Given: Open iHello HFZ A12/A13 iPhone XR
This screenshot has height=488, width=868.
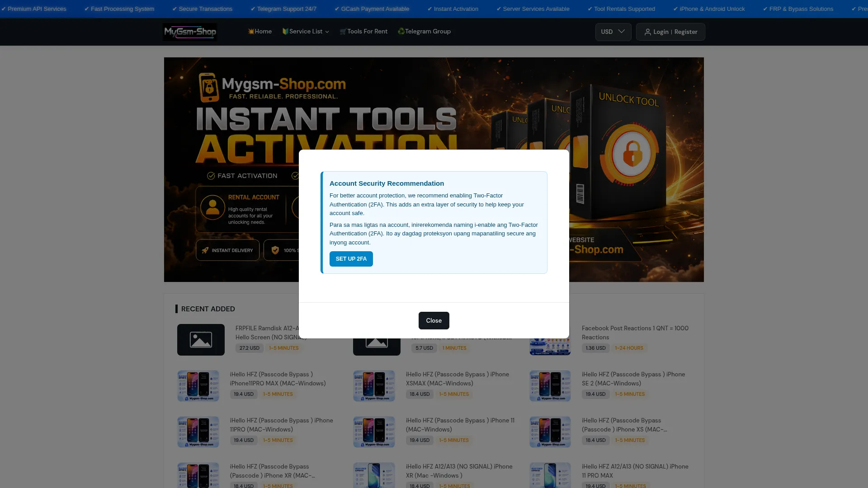Looking at the screenshot, I should tap(459, 471).
